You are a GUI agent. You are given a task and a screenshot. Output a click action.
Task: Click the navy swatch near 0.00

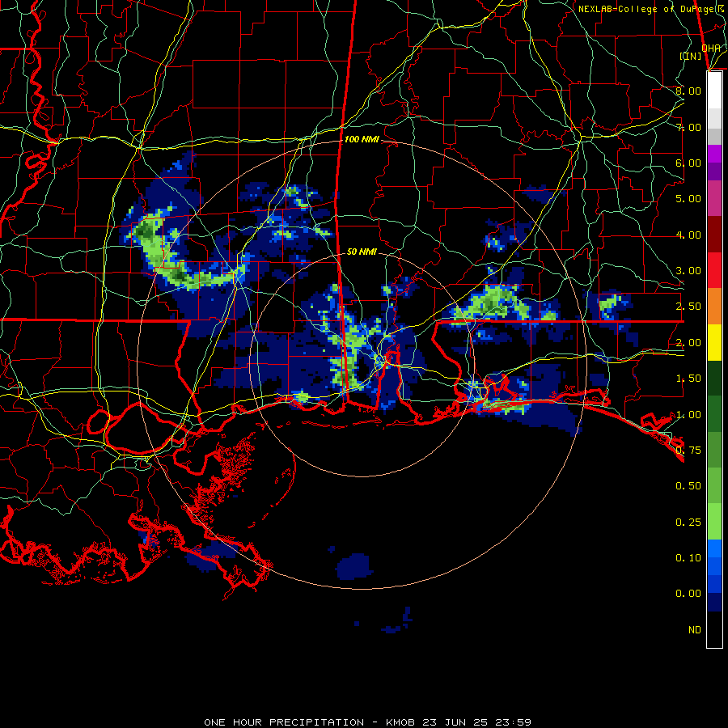click(714, 603)
